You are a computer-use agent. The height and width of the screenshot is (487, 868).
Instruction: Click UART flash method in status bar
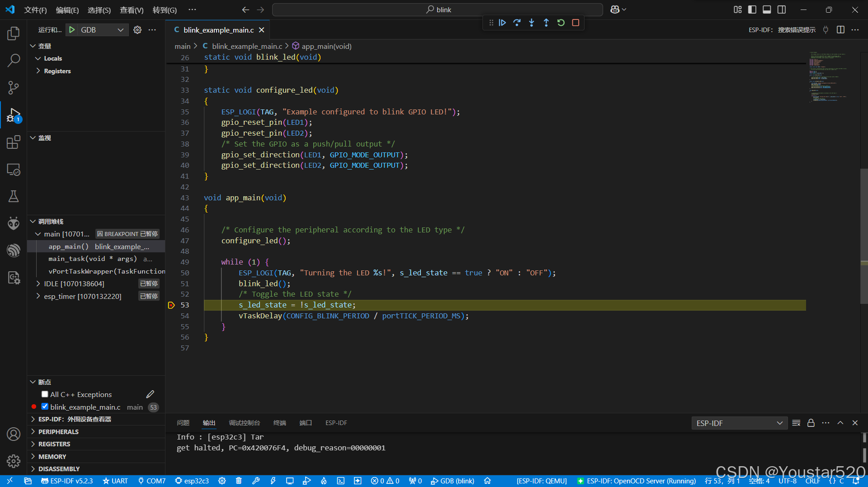coord(115,481)
